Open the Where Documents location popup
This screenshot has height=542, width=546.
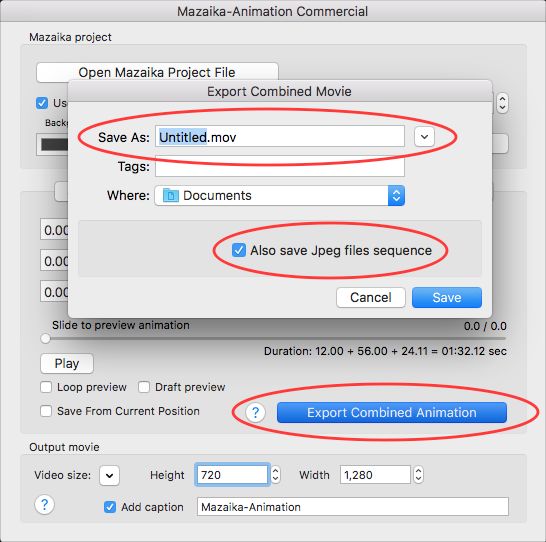click(280, 196)
